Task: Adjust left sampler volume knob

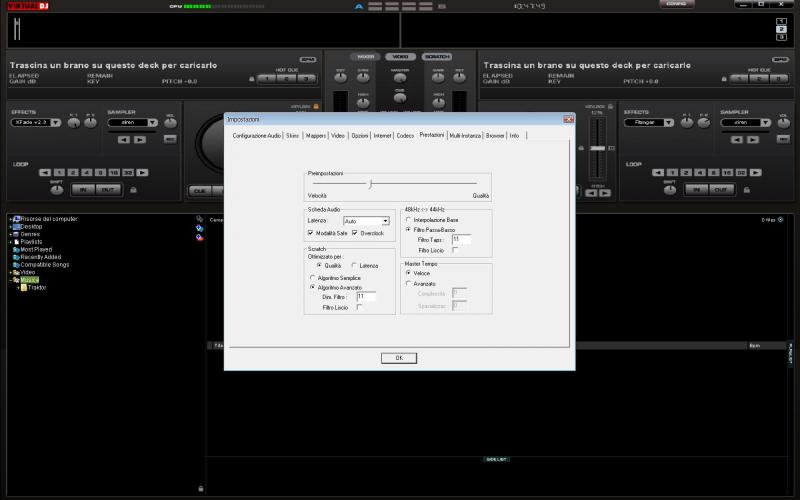Action: 170,123
